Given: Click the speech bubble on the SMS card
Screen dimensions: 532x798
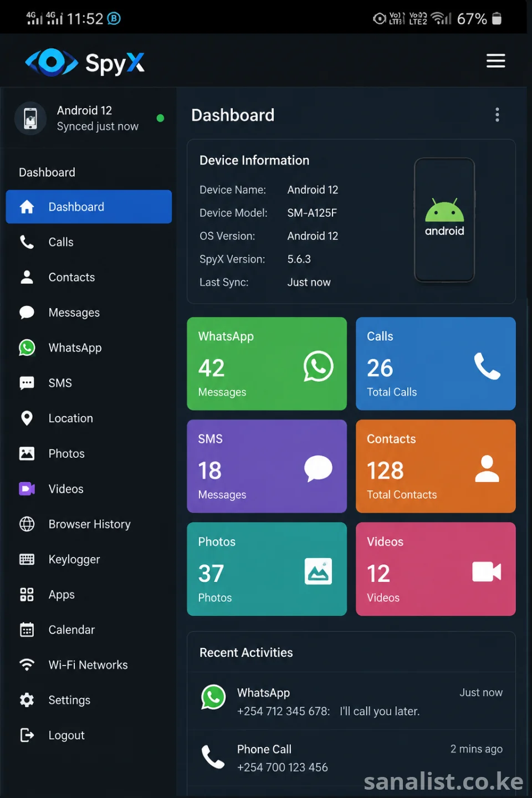Looking at the screenshot, I should [x=318, y=469].
